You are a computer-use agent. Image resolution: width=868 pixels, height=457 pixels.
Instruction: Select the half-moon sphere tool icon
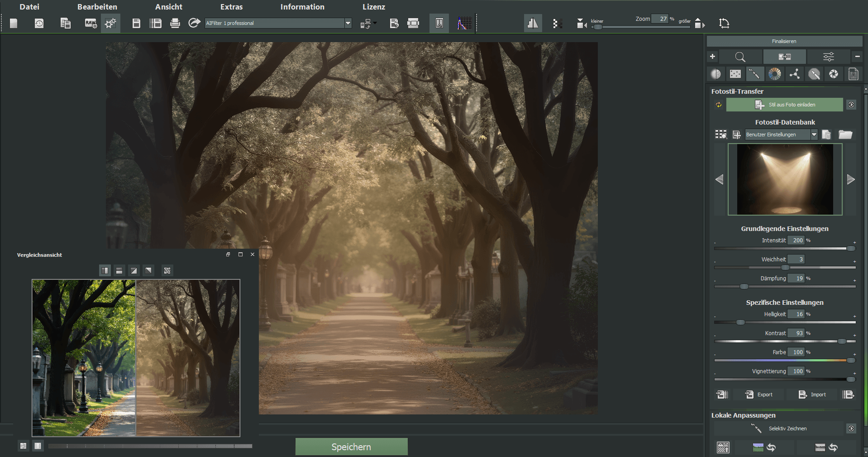pos(716,74)
